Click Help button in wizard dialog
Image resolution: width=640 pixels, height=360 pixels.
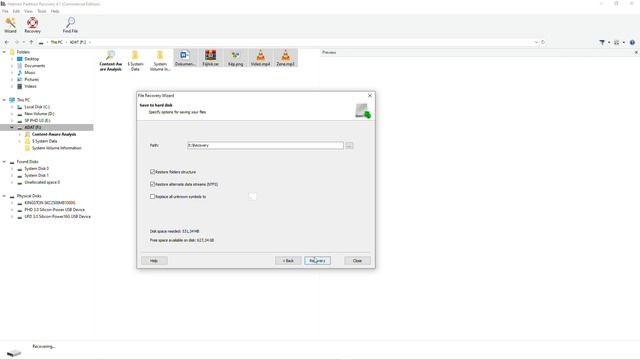[154, 260]
